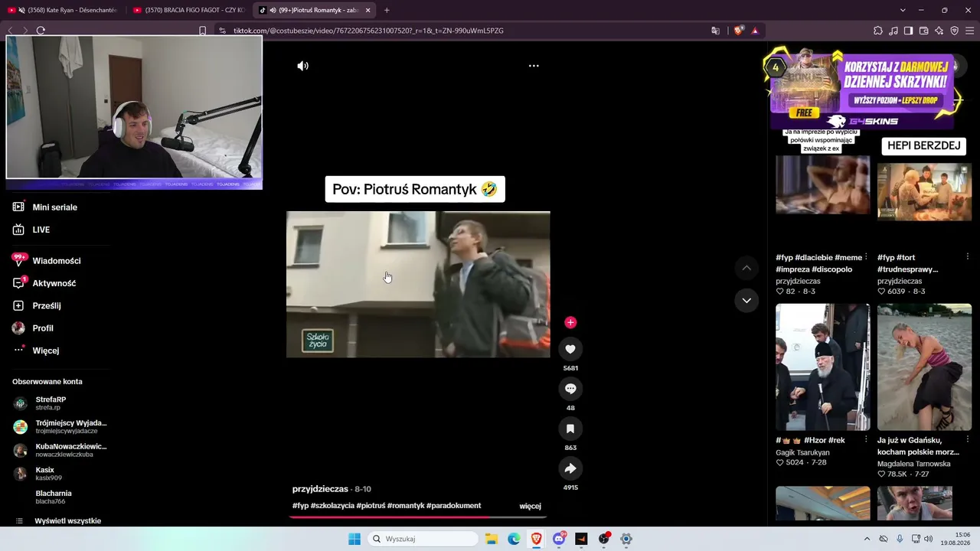Open the tab search dropdown arrow
980x551 pixels.
pyautogui.click(x=903, y=10)
